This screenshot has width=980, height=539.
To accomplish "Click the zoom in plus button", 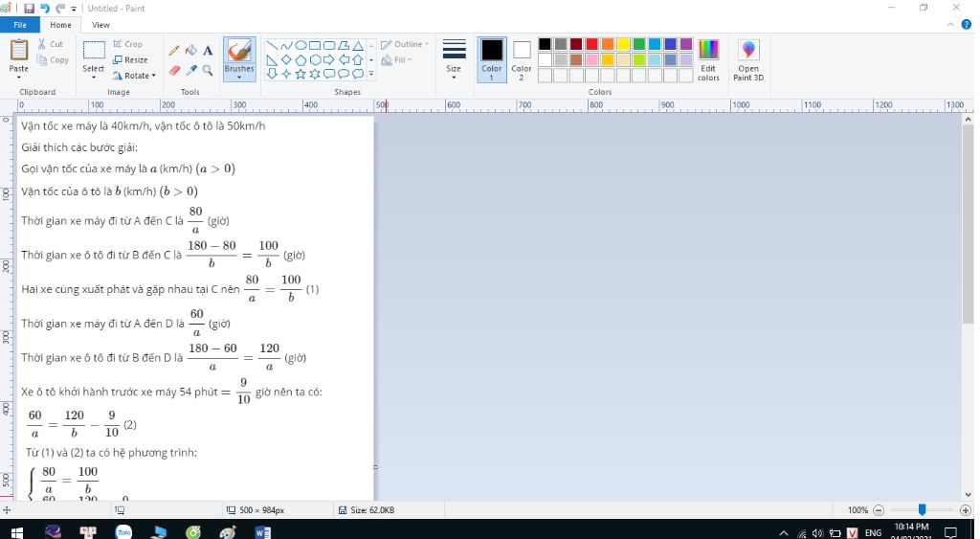I will pyautogui.click(x=965, y=510).
